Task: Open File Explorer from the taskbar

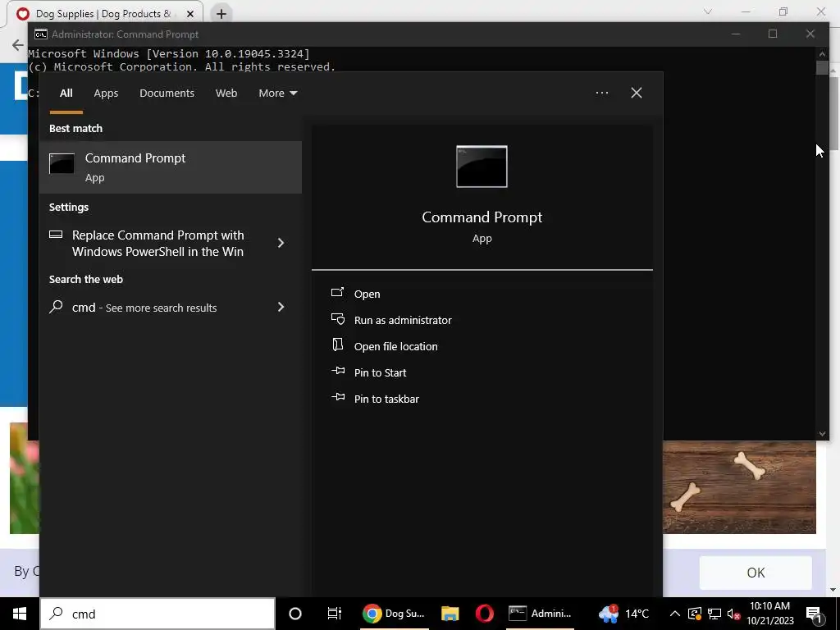Action: click(450, 614)
